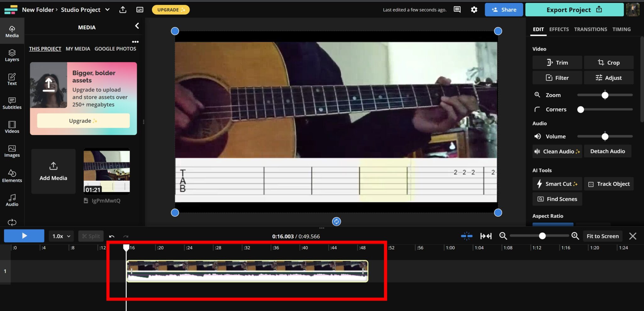The image size is (644, 311).
Task: Switch to the Google Photos tab
Action: pos(115,48)
